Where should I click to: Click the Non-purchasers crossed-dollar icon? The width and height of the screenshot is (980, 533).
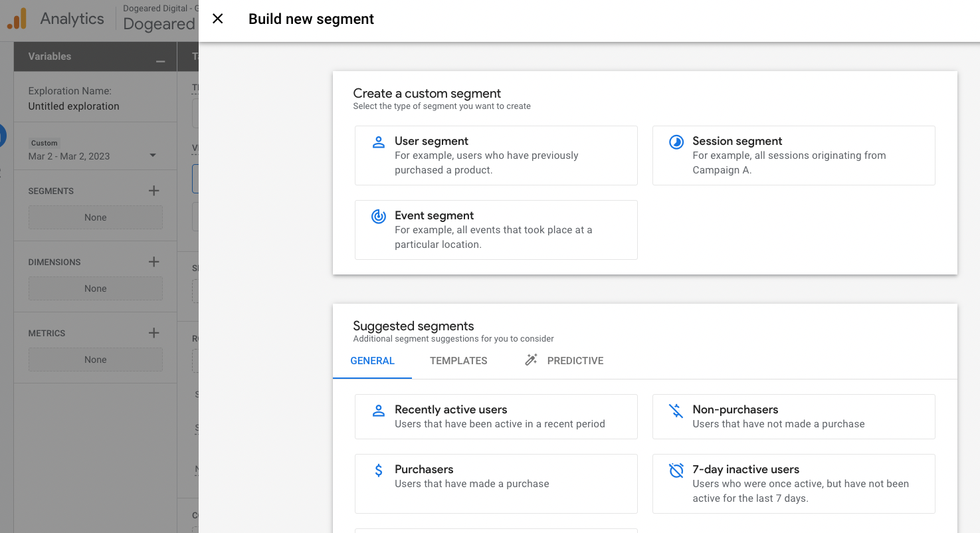(676, 411)
